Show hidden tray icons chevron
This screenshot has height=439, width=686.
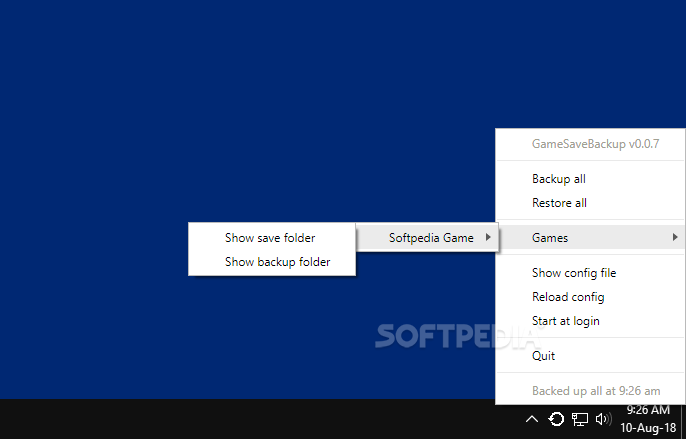(x=532, y=419)
